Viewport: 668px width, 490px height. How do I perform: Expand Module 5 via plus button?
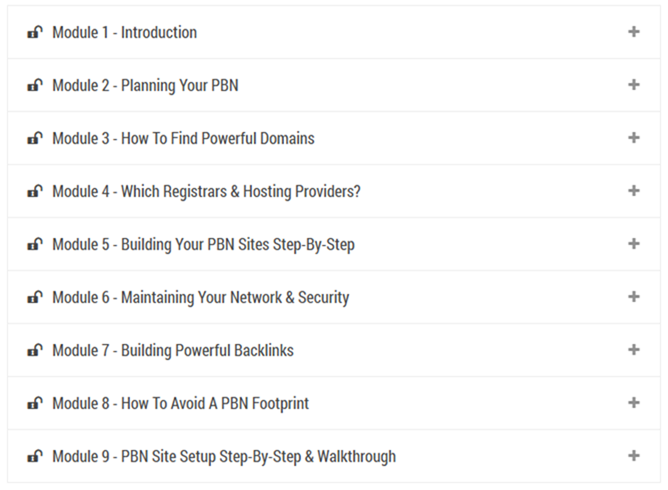click(x=633, y=244)
